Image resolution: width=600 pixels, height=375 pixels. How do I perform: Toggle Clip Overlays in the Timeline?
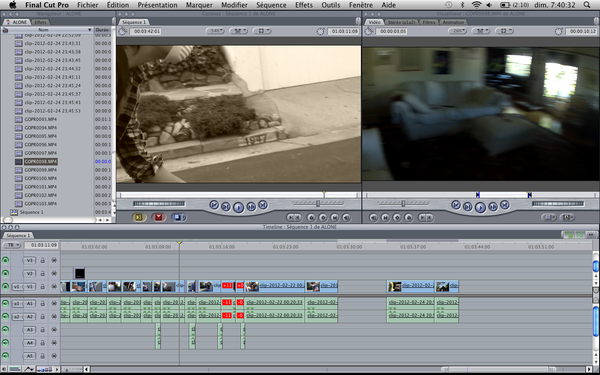(28, 369)
